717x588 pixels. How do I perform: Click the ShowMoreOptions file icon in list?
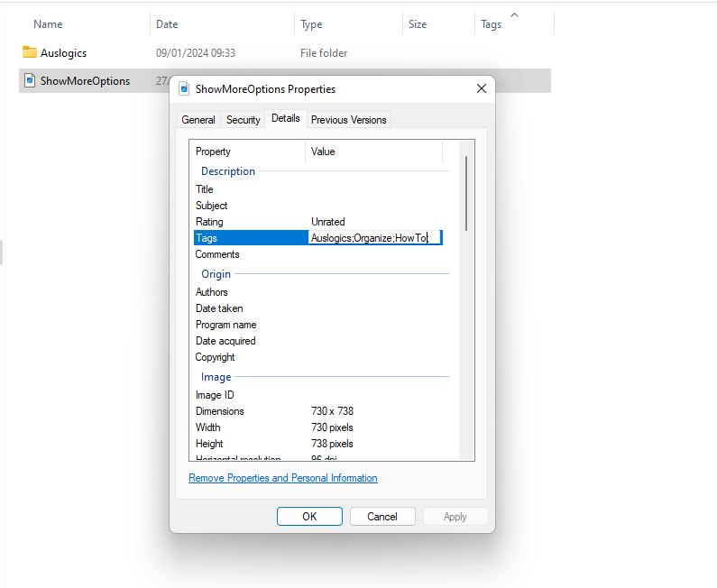[x=30, y=81]
